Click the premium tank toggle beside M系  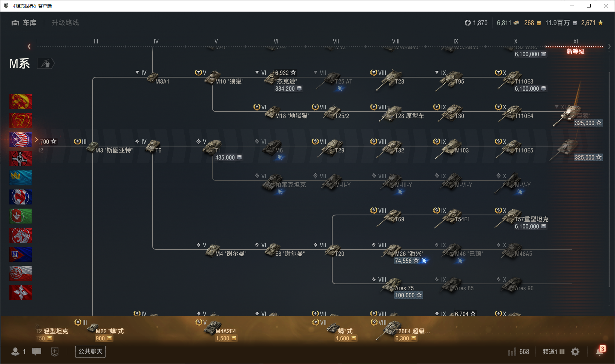[46, 64]
